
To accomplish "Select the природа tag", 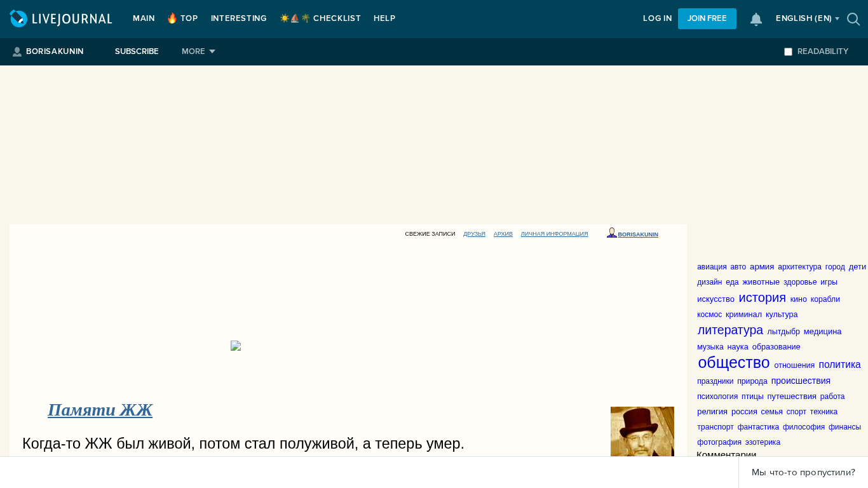I will (x=752, y=381).
